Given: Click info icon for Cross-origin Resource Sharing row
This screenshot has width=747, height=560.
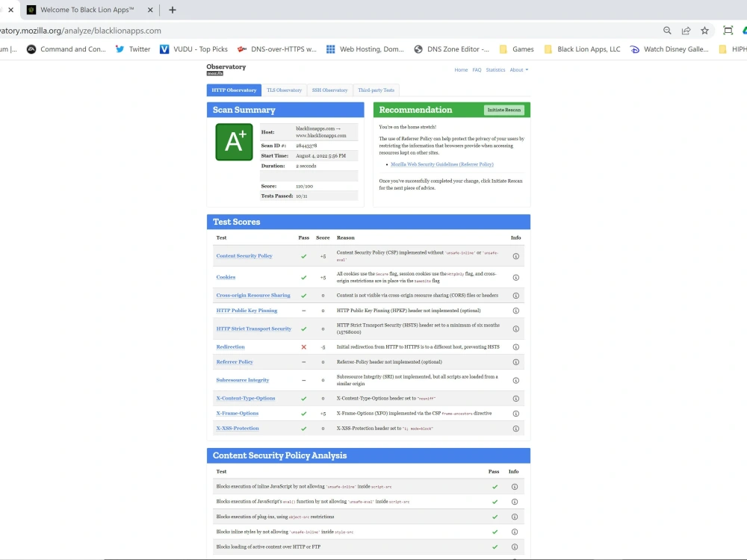Looking at the screenshot, I should pos(515,295).
